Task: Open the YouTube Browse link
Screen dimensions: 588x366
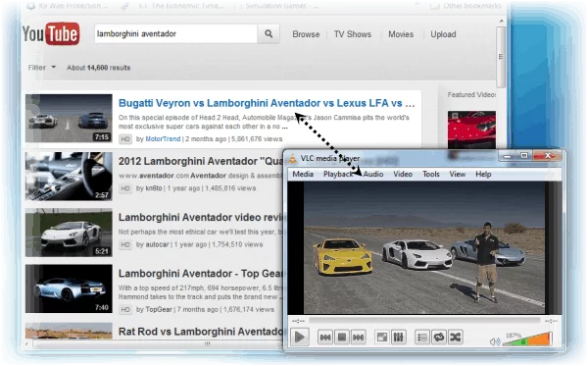Action: point(306,34)
